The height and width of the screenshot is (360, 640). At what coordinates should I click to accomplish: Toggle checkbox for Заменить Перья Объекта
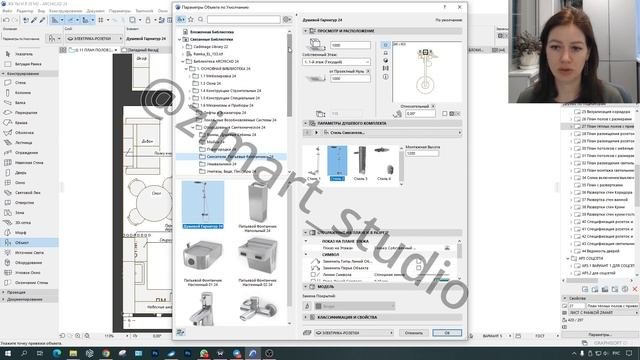418,268
